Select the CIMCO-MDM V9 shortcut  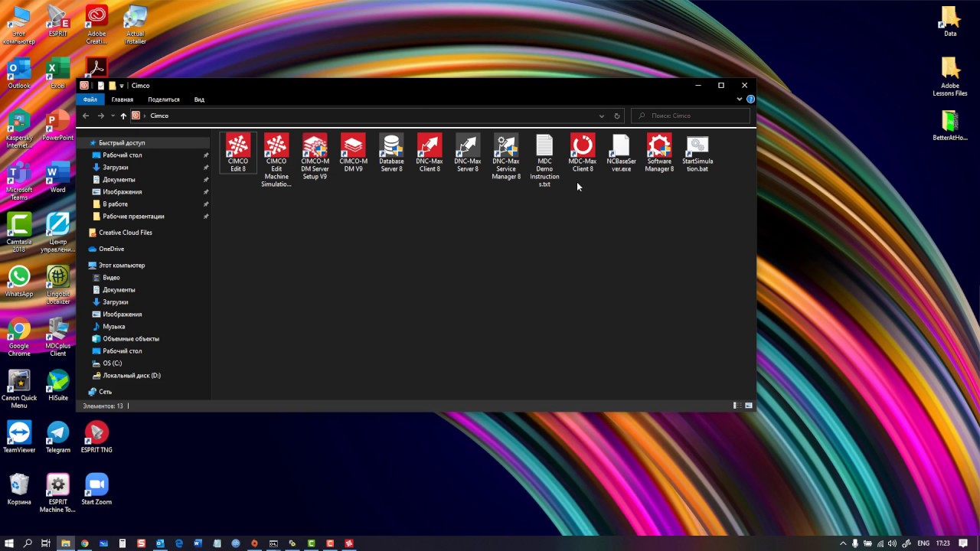(353, 152)
